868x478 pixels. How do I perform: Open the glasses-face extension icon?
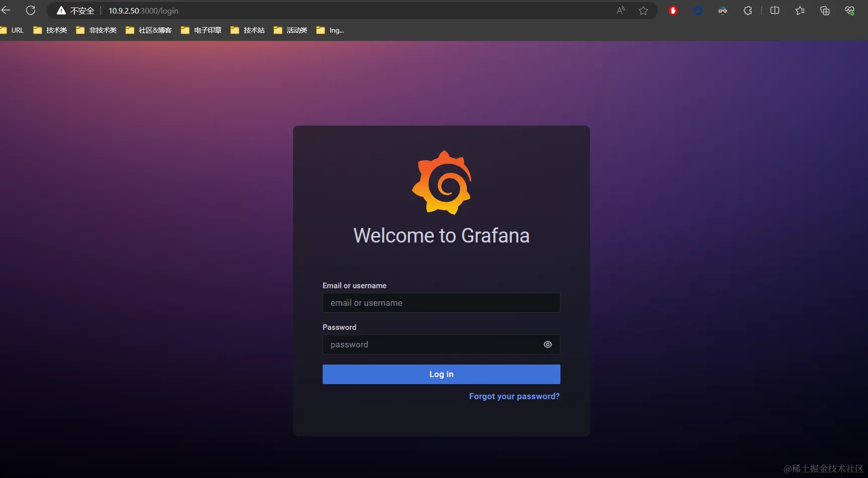722,11
